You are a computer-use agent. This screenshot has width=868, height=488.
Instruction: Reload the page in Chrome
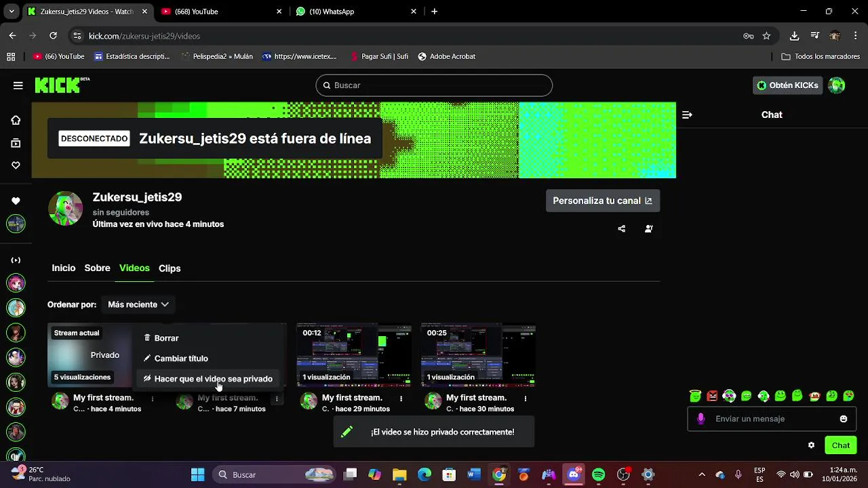53,36
